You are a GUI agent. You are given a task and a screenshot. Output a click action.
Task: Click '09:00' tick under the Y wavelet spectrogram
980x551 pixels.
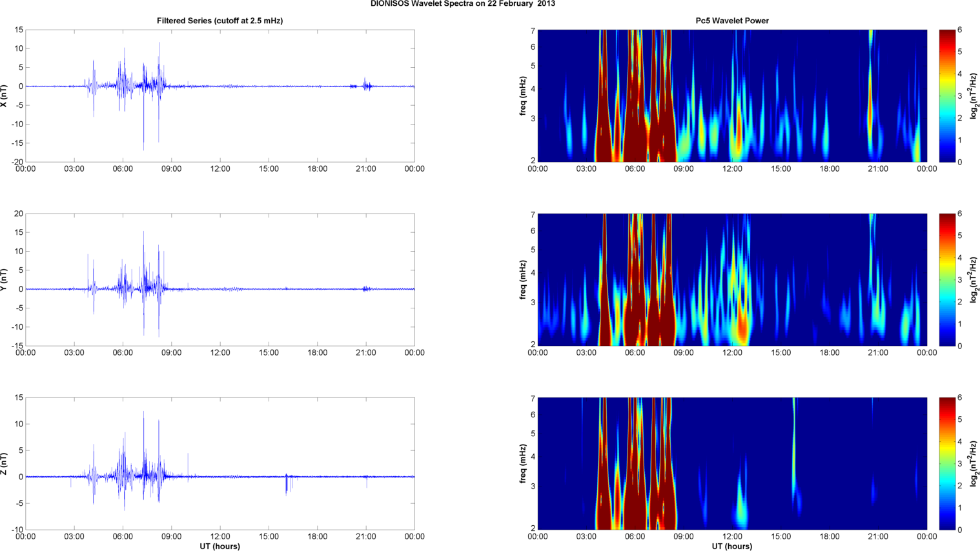pos(684,352)
